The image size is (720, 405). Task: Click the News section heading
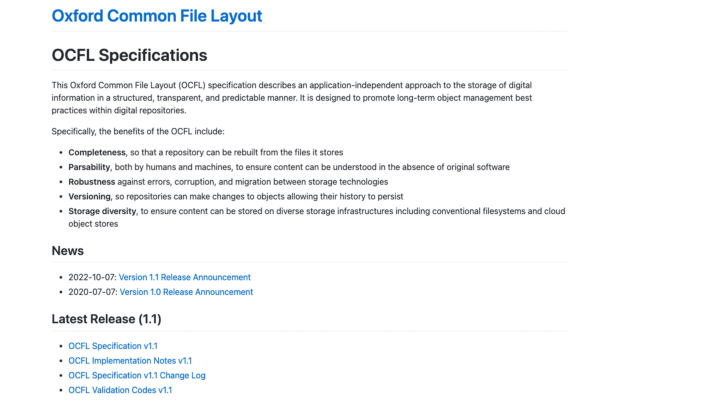[68, 251]
